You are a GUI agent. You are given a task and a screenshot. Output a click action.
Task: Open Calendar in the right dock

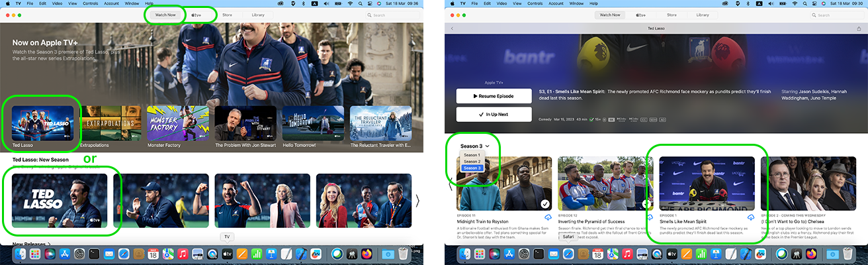(597, 254)
